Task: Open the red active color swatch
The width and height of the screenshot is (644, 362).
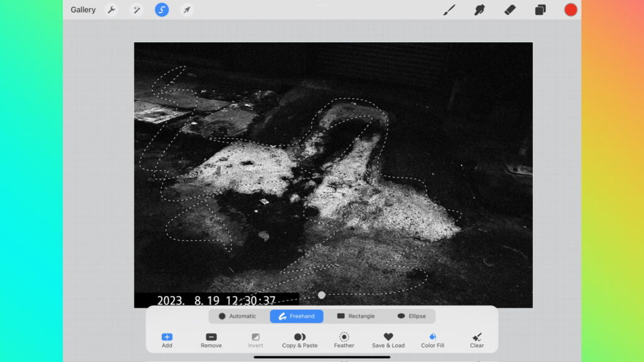Action: click(x=570, y=10)
